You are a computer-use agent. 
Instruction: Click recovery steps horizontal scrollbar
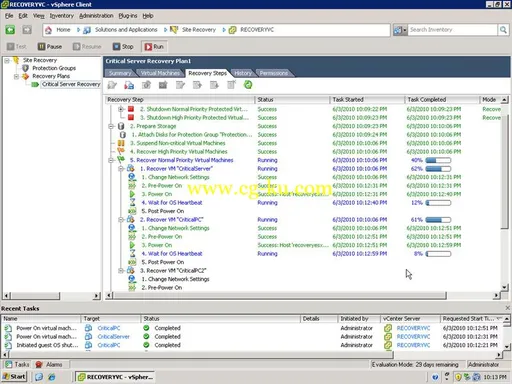click(x=279, y=295)
